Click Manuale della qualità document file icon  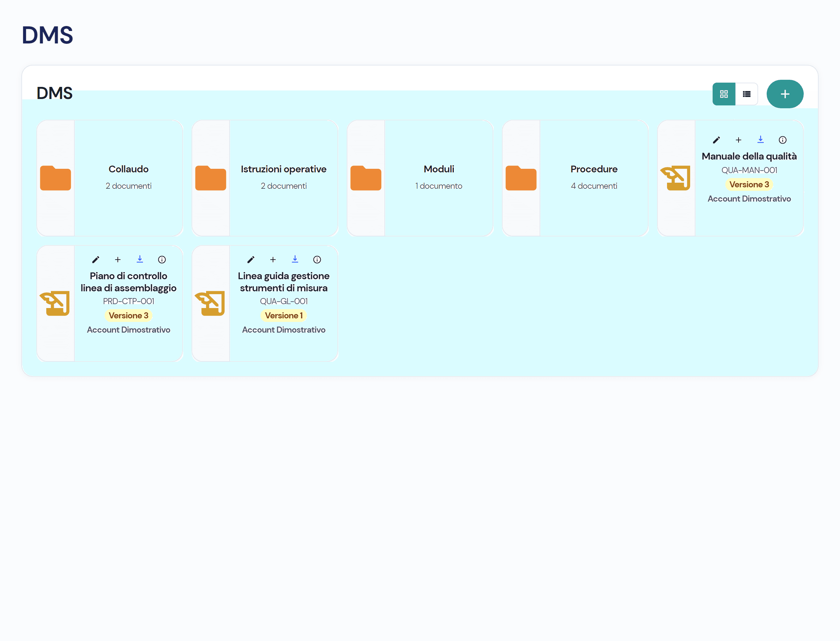click(x=675, y=178)
